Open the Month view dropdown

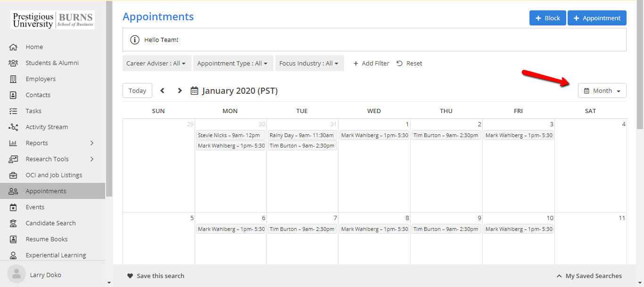click(602, 90)
